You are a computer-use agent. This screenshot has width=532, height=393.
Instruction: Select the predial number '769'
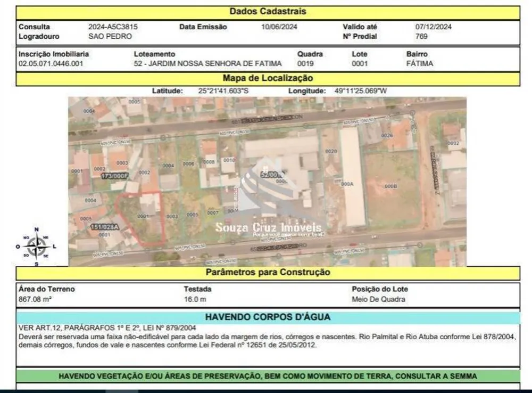pos(421,36)
